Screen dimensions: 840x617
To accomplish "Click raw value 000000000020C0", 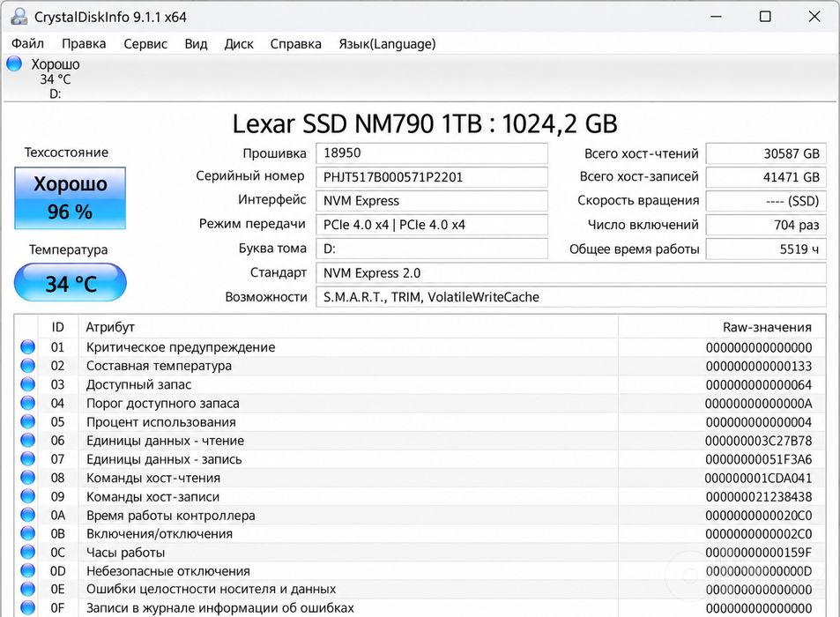I will 759,516.
